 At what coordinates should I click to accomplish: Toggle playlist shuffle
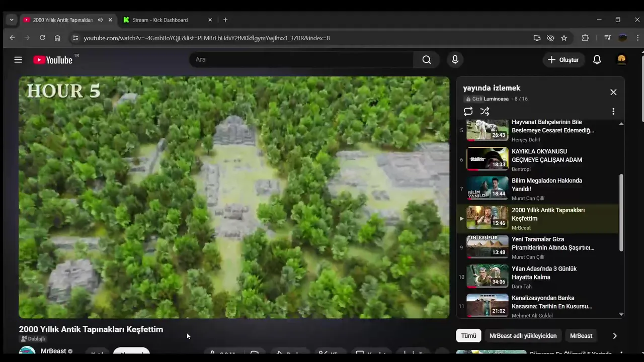(485, 112)
